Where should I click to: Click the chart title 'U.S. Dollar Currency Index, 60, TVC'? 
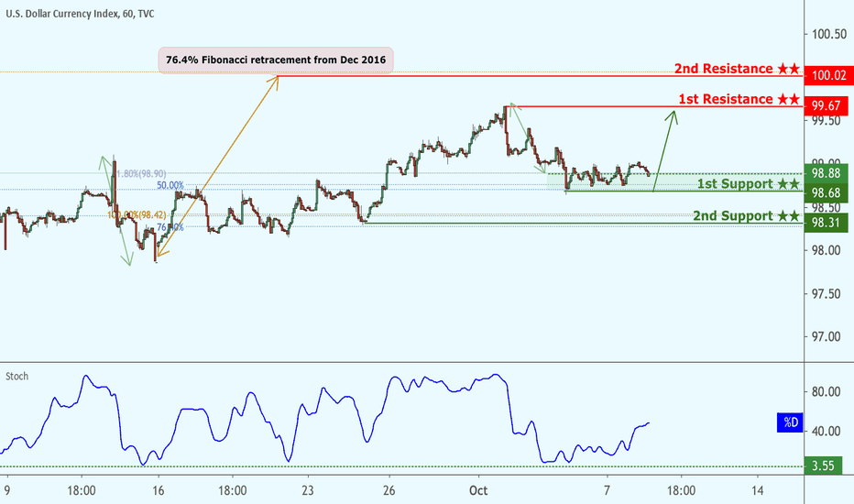tap(80, 14)
